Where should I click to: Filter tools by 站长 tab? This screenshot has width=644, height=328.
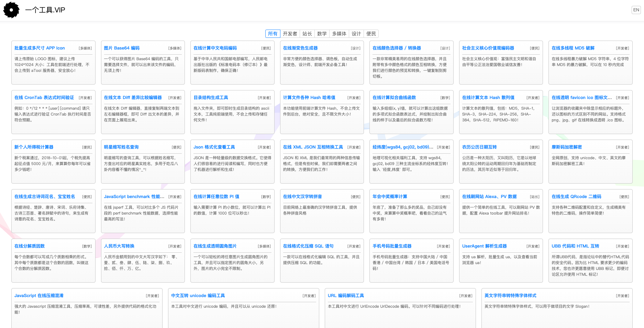coord(307,34)
